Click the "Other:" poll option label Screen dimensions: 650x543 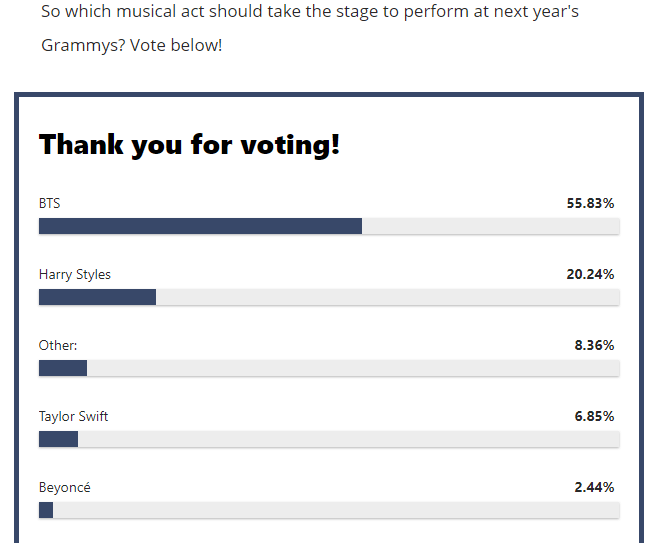(58, 345)
